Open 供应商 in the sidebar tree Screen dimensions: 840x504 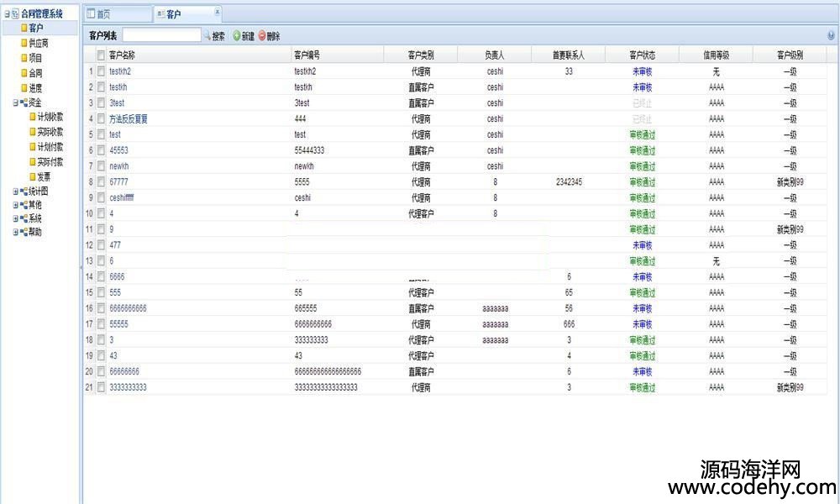[39, 43]
